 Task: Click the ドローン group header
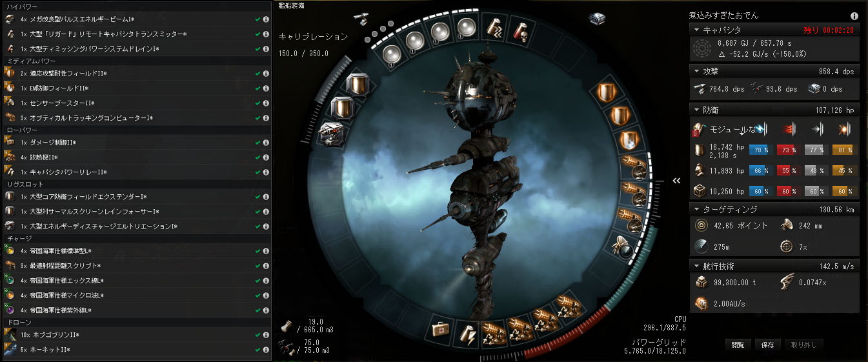[136, 322]
